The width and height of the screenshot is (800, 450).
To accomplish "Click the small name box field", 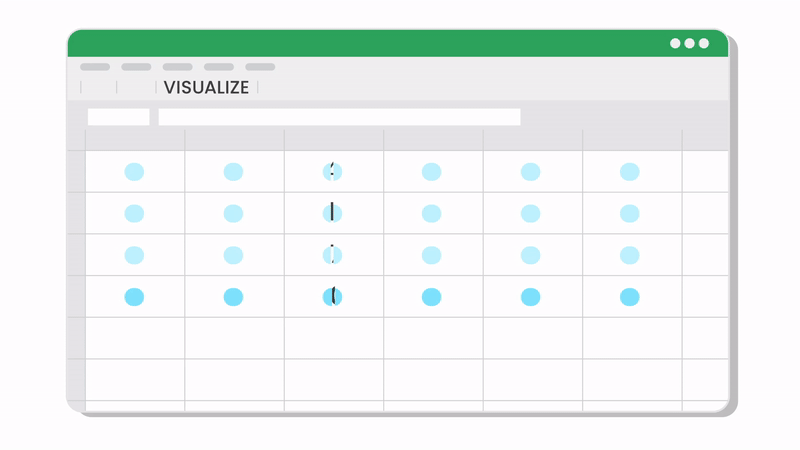I will [118, 117].
